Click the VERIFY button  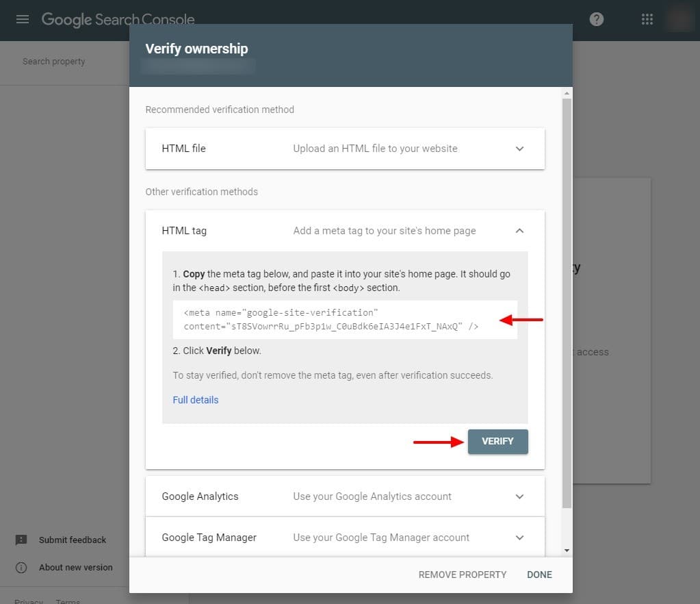pyautogui.click(x=497, y=441)
